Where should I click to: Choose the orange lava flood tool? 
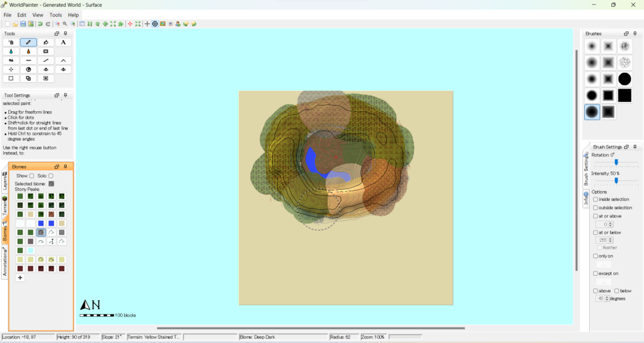(28, 52)
